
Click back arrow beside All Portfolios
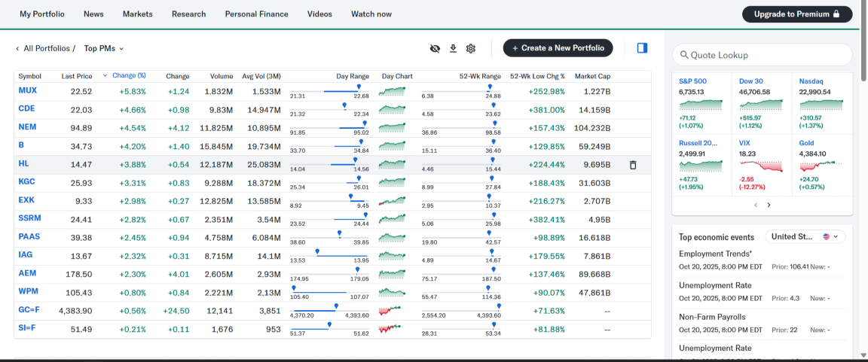17,48
